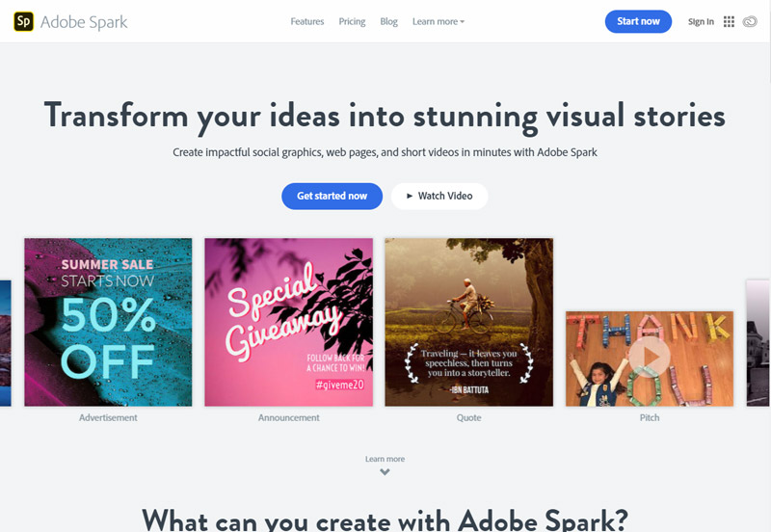Go to the Pricing page
Image resolution: width=771 pixels, height=532 pixels.
point(352,21)
